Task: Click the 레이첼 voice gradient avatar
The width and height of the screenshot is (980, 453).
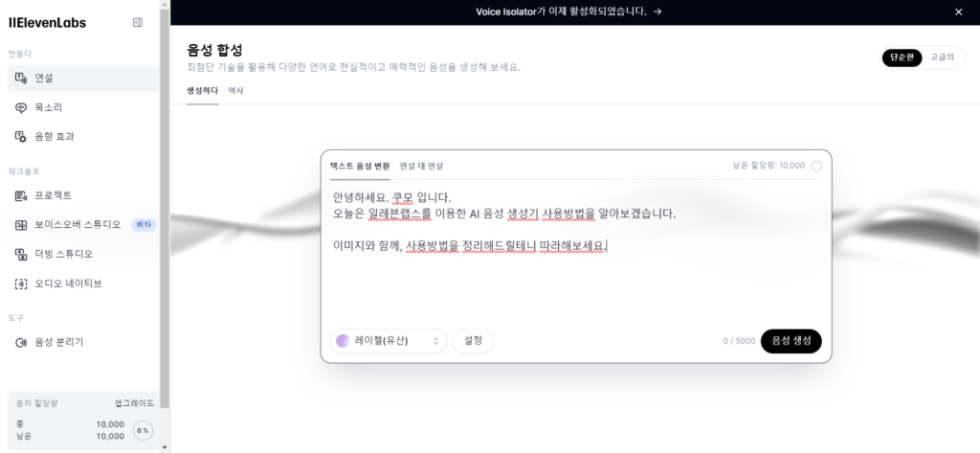Action: click(343, 341)
